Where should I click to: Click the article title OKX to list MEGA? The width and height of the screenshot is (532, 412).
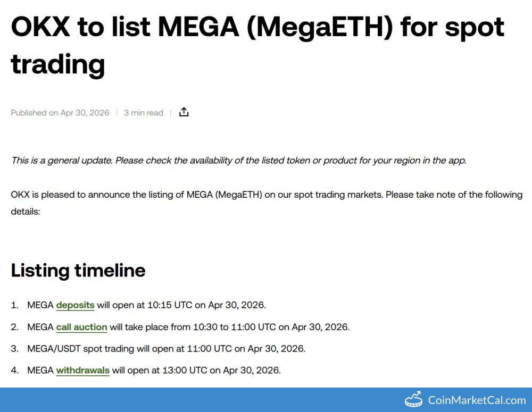(257, 45)
